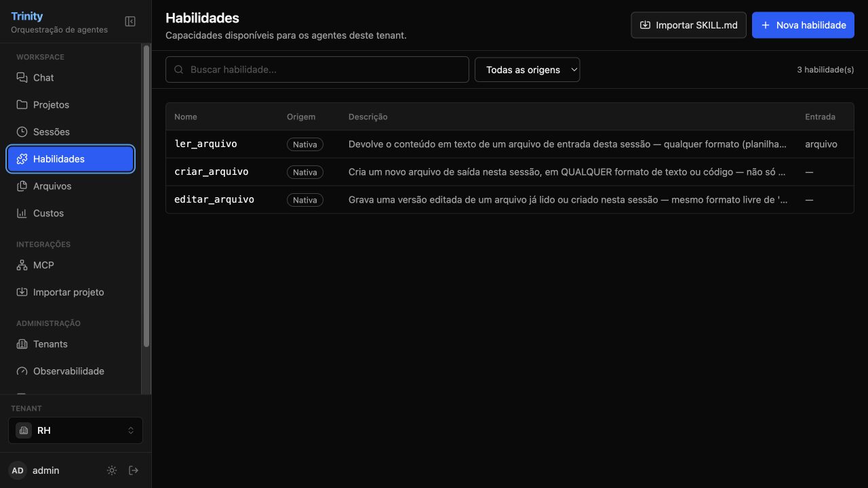Focus the Buscar habilidade search field

click(317, 69)
